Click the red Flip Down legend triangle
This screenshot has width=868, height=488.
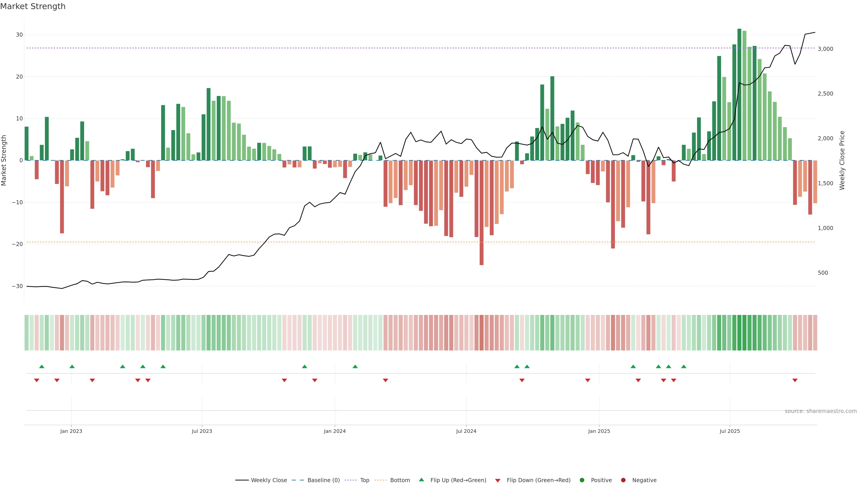point(498,481)
